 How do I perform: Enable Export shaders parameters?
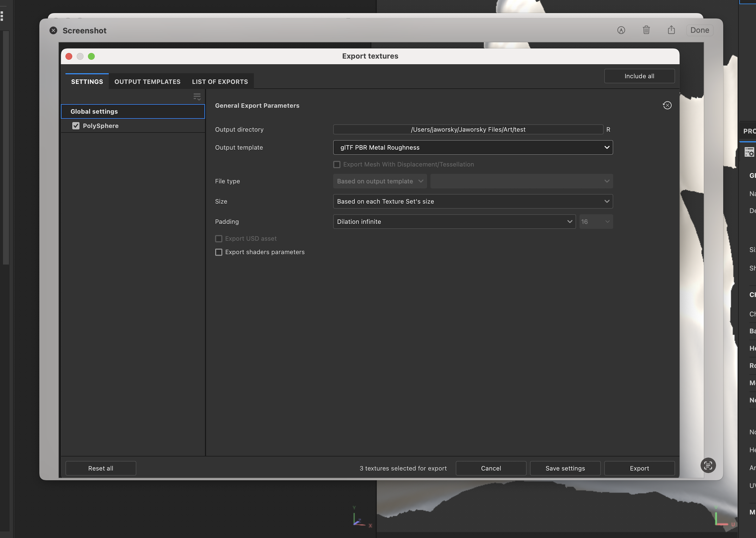coord(219,252)
